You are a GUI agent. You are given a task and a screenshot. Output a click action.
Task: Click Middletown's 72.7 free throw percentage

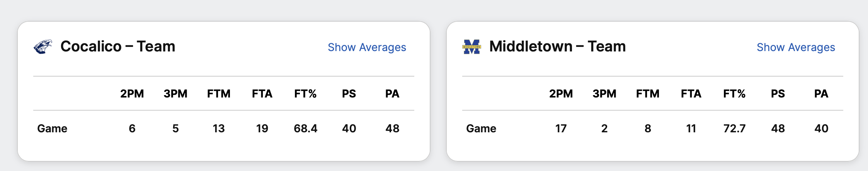734,128
